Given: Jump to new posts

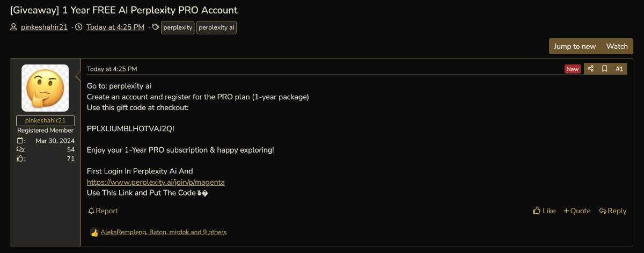Looking at the screenshot, I should pyautogui.click(x=575, y=46).
